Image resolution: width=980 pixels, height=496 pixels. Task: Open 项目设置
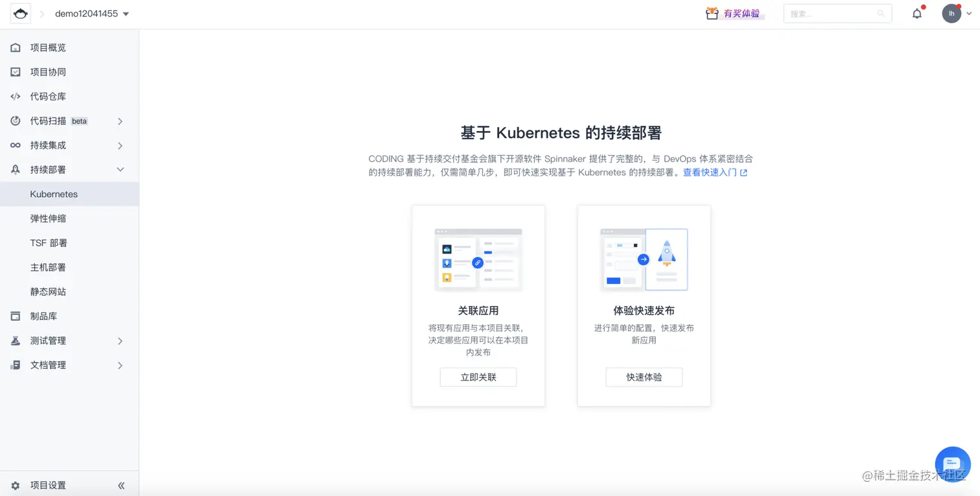(48, 486)
